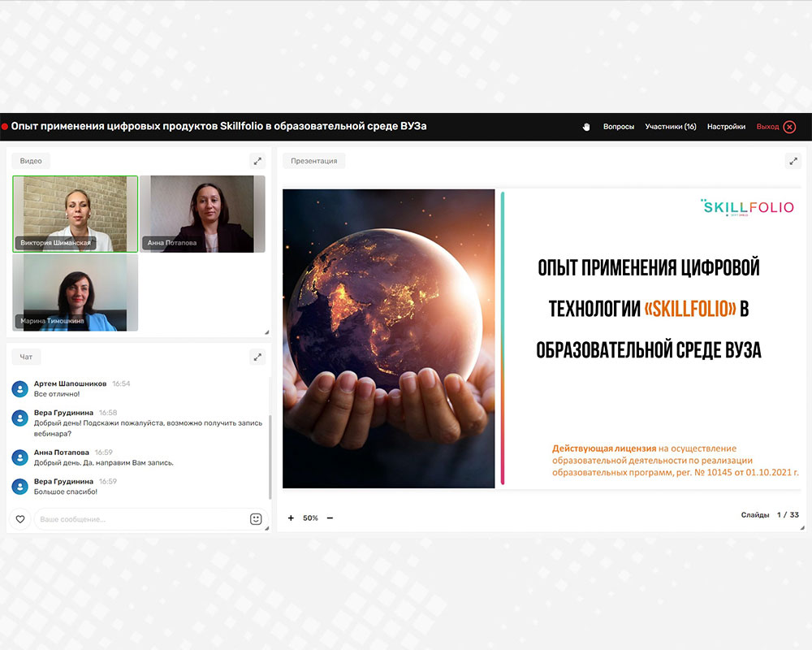Click the red recording indicator dot

pyautogui.click(x=5, y=127)
